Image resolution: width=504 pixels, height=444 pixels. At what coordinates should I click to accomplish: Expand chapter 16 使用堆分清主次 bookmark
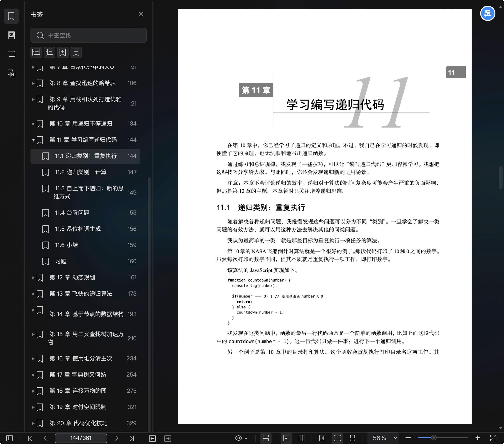33,358
